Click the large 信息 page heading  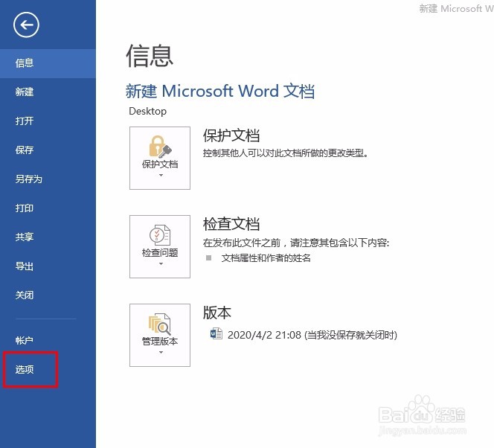pyautogui.click(x=150, y=56)
